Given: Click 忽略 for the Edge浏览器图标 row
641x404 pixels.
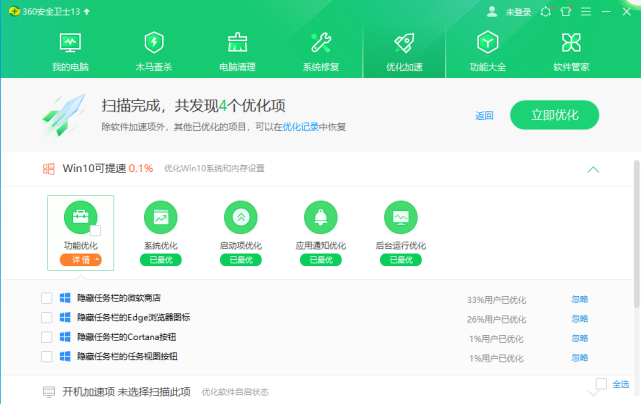Looking at the screenshot, I should [580, 319].
